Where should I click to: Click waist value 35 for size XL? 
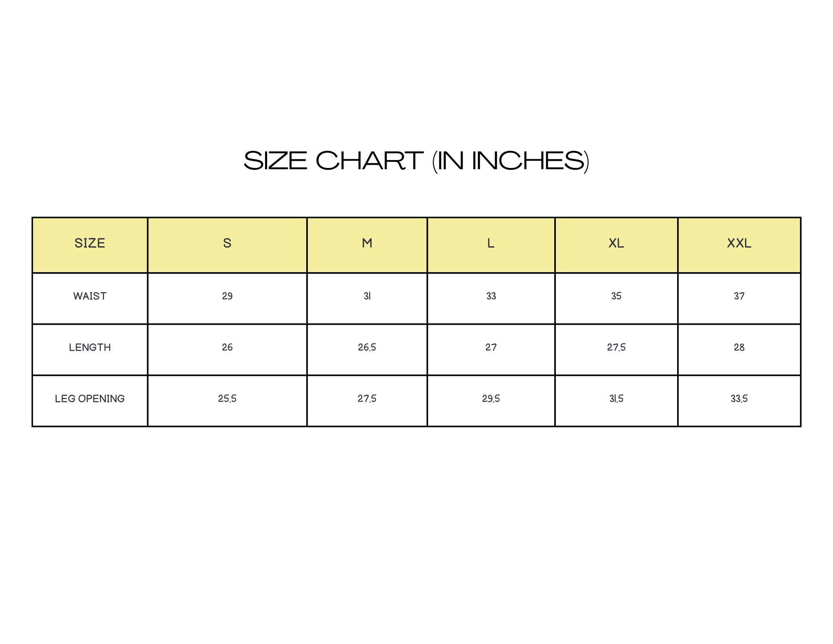[x=616, y=296]
